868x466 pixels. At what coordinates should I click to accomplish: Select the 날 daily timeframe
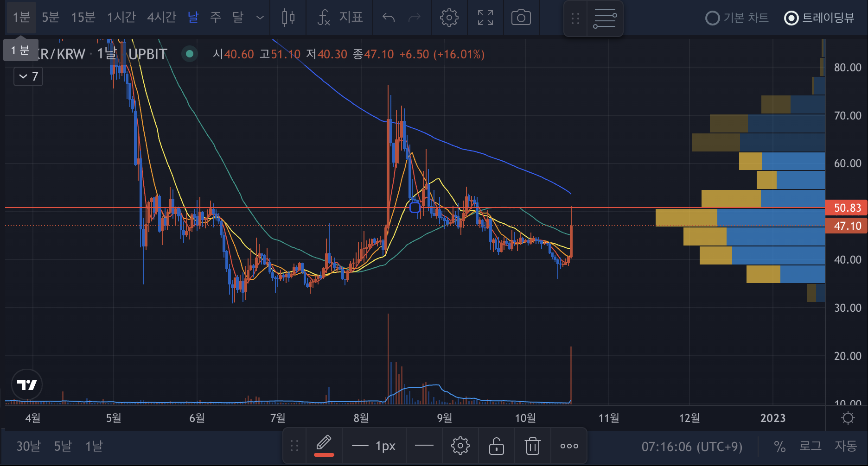coord(193,18)
